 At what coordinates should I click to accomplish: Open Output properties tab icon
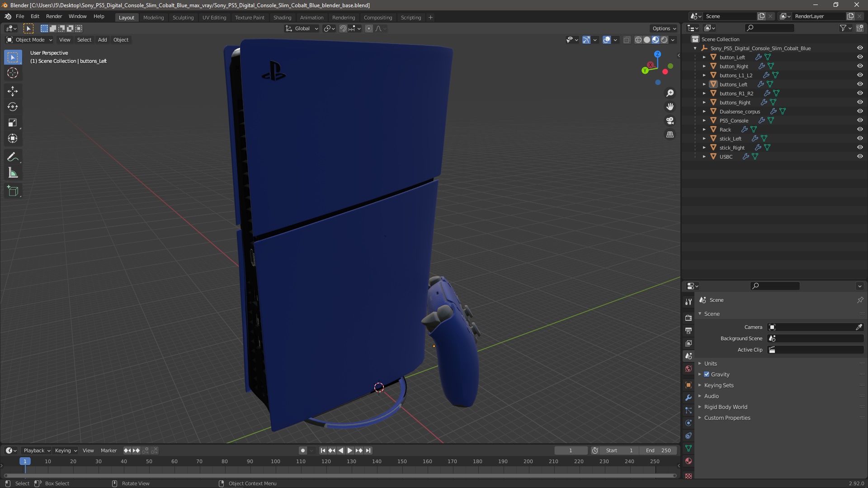point(689,331)
